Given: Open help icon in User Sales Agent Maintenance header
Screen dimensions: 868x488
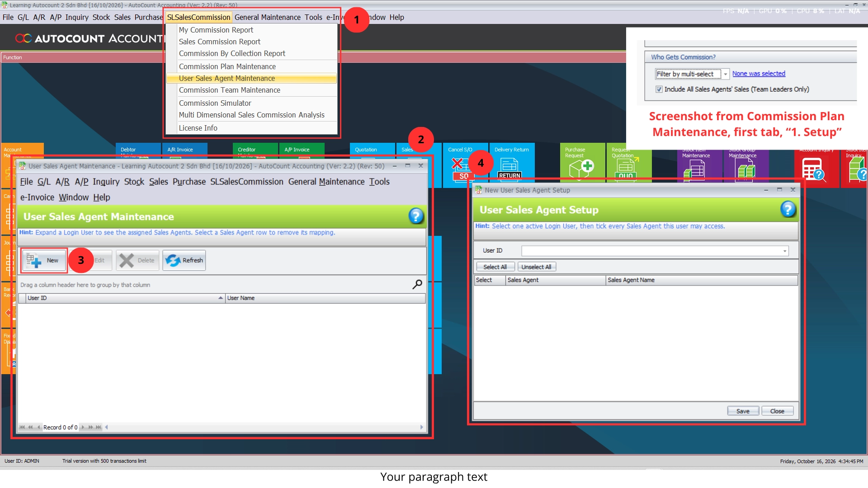Looking at the screenshot, I should [416, 216].
